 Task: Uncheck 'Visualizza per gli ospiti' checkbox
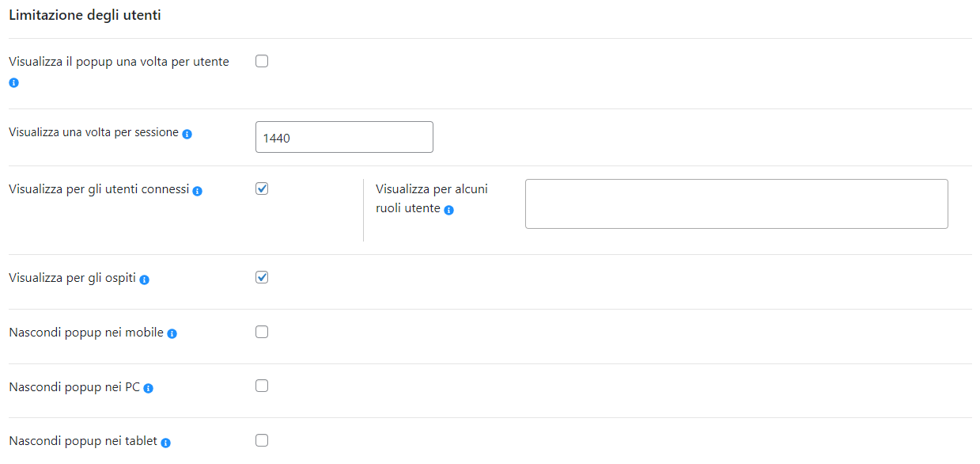coord(262,277)
